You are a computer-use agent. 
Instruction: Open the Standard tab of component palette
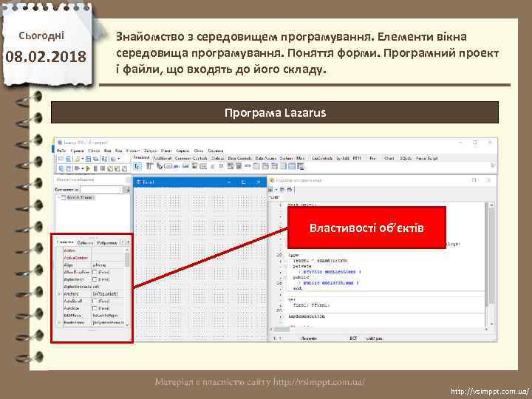click(141, 158)
